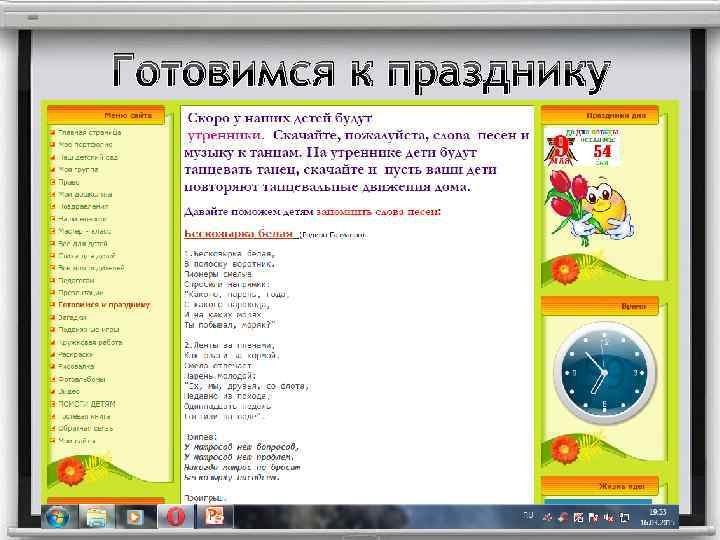Switch to the PowerPoint taskbar icon
720x540 pixels.
pyautogui.click(x=214, y=517)
